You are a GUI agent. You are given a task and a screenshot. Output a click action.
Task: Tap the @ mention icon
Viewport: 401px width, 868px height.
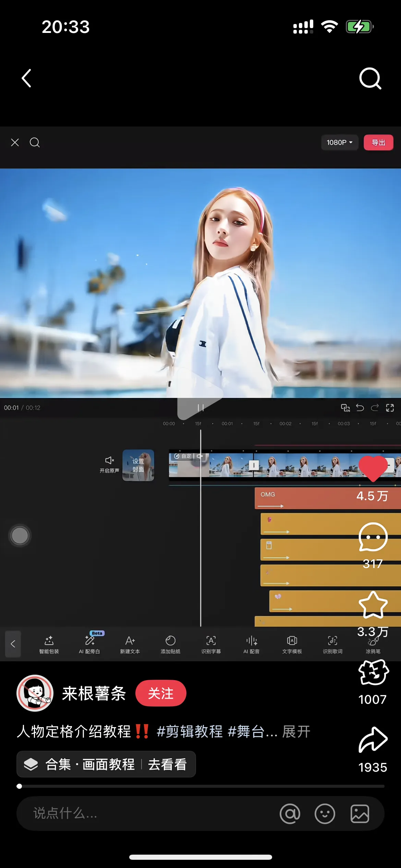[x=290, y=813]
